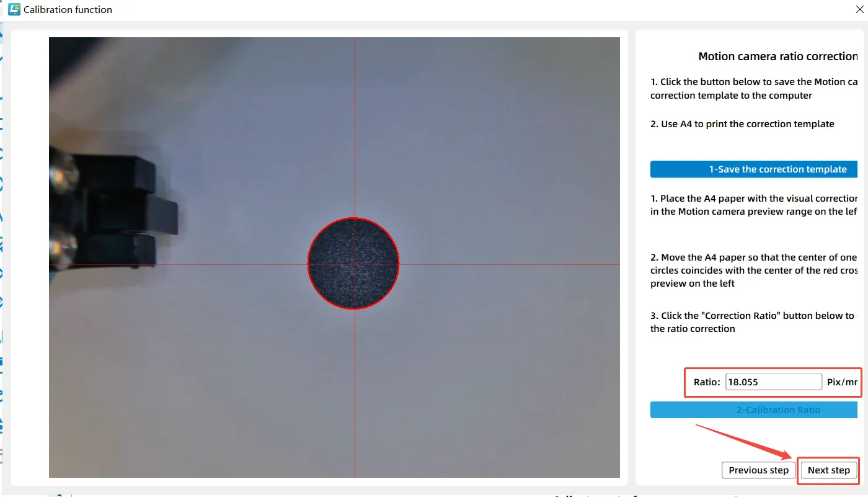This screenshot has height=497, width=868.
Task: Go back with the Previous step button
Action: 758,470
